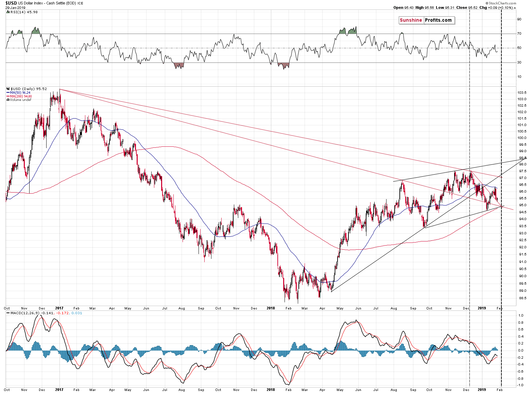Viewport: 532px width, 393px height.
Task: Click the 103.5 price axis label
Action: click(x=522, y=93)
